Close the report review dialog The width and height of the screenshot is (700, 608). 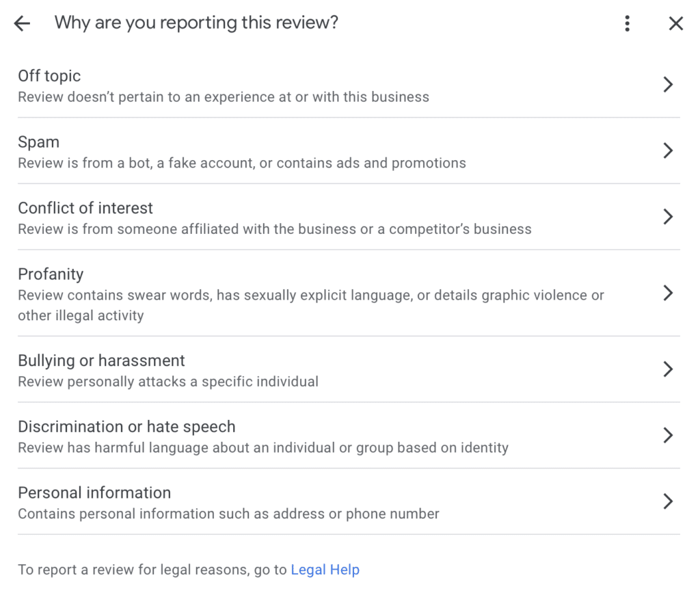tap(676, 23)
